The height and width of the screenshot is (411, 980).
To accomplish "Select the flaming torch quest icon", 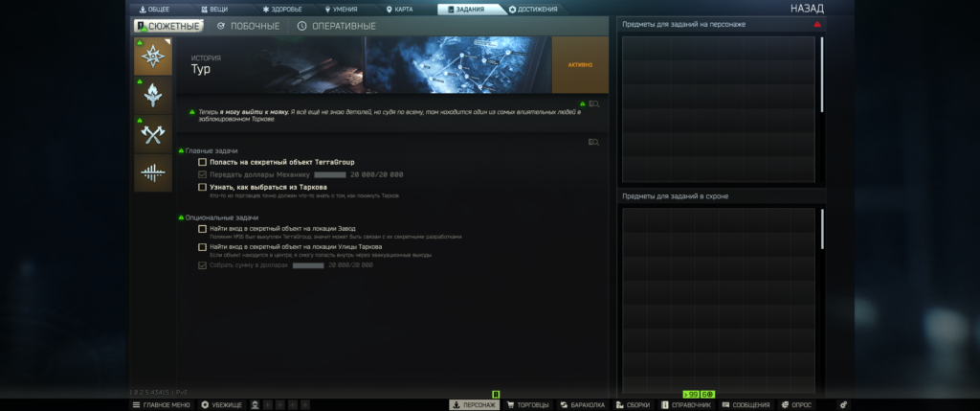I will [153, 95].
